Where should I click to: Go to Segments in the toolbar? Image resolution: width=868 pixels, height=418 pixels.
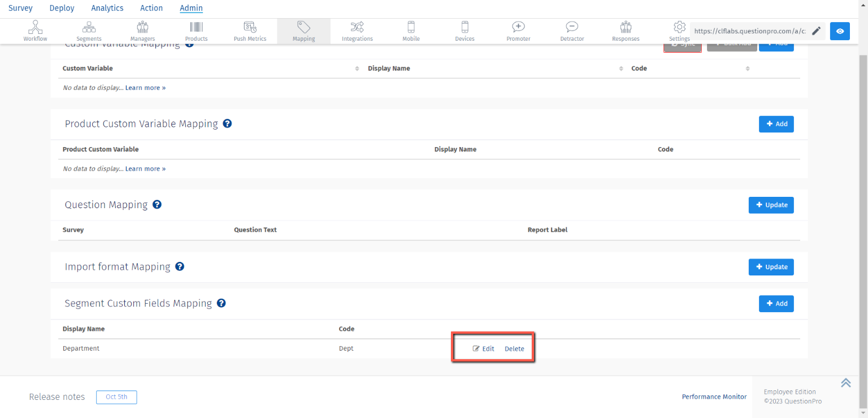pos(89,31)
